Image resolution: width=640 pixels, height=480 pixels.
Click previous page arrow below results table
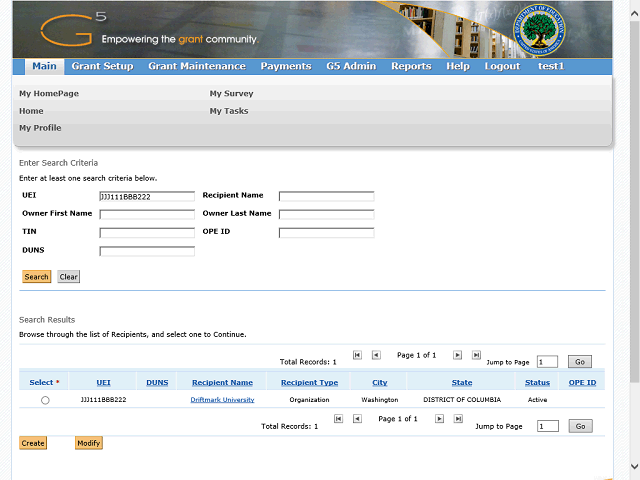pos(358,419)
